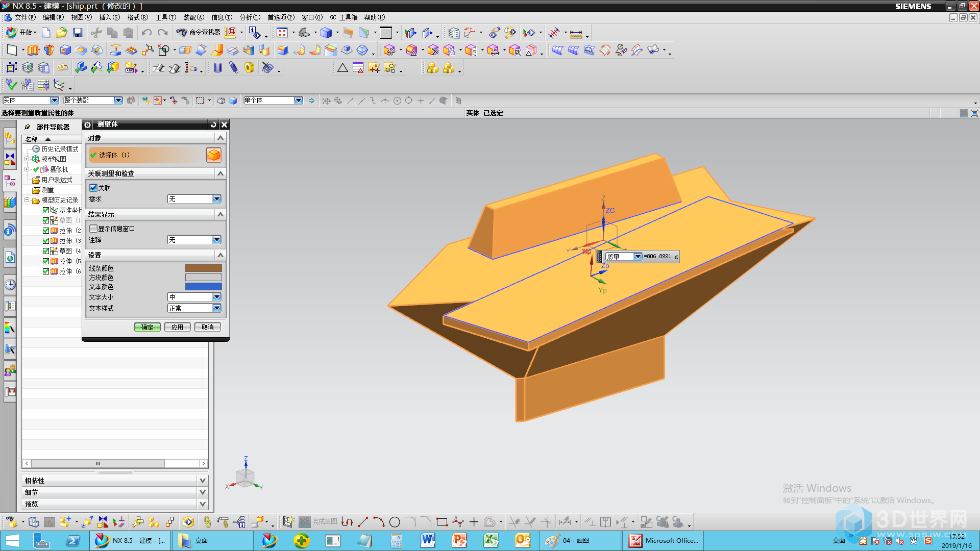Expand the 相依性 panel
This screenshot has width=980, height=551.
tap(203, 481)
